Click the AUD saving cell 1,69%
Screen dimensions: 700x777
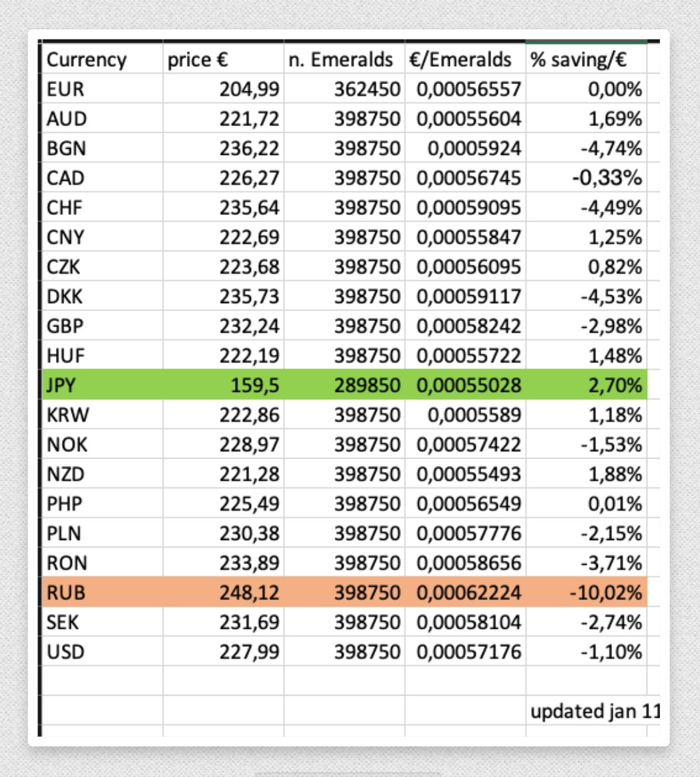click(x=586, y=118)
